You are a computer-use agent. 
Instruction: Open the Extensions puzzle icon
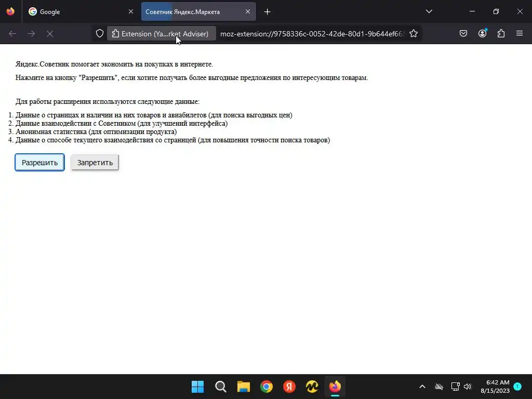(x=501, y=34)
